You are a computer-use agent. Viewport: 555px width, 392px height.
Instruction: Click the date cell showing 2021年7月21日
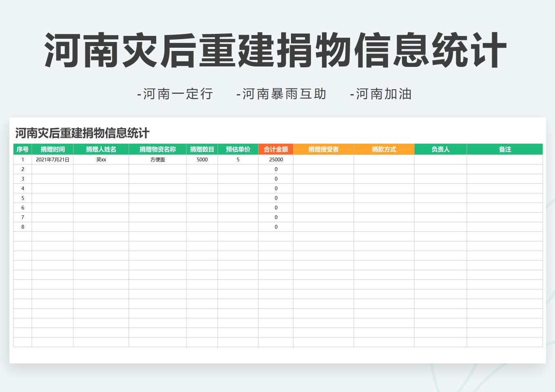[x=53, y=159]
